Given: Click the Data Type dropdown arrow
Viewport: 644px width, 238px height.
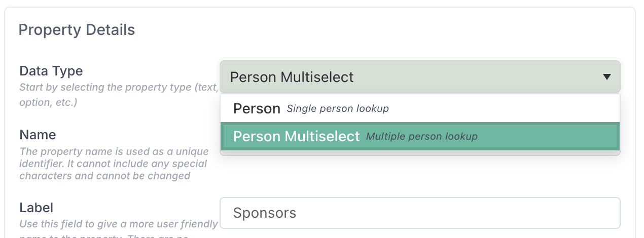Looking at the screenshot, I should pyautogui.click(x=606, y=77).
